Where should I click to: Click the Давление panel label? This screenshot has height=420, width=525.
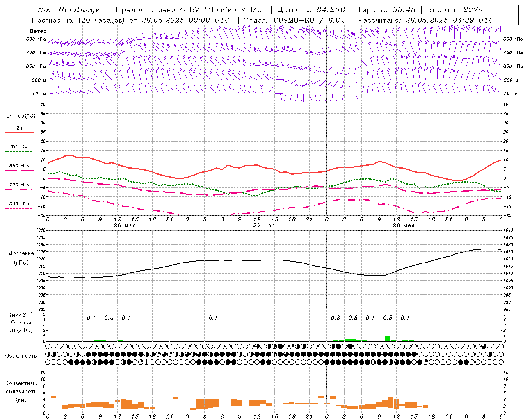pyautogui.click(x=21, y=253)
